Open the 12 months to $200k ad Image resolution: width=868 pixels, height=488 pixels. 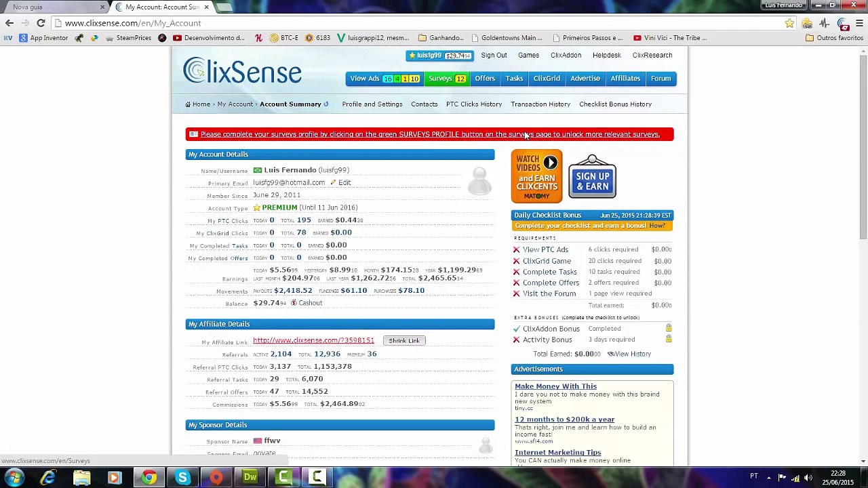pyautogui.click(x=564, y=420)
